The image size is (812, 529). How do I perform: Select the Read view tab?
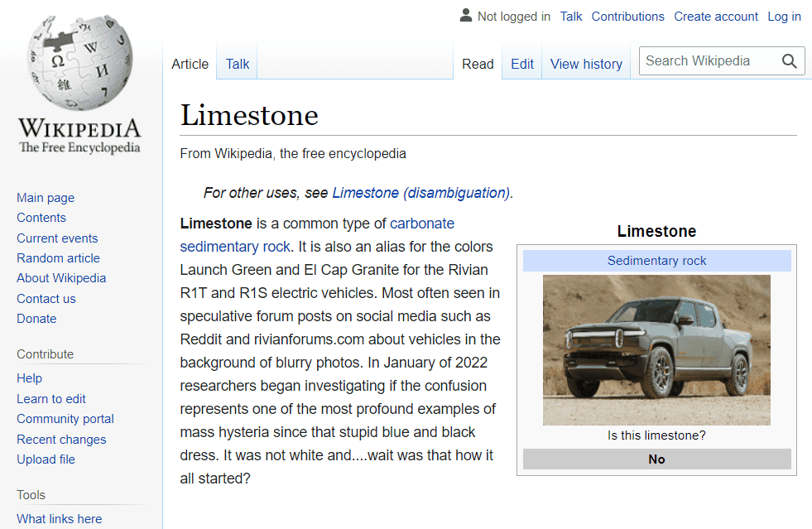coord(478,65)
